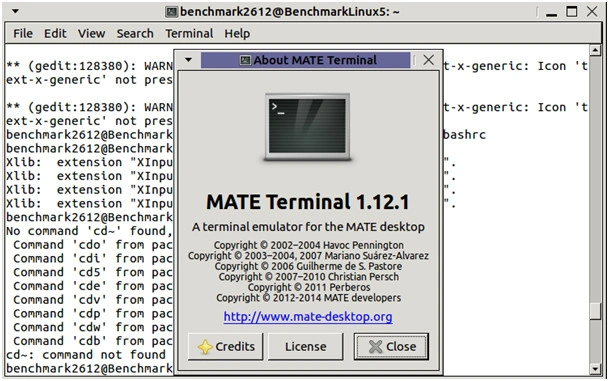Screen dimensions: 609x381
Task: Open the Help menu
Action: [x=237, y=33]
